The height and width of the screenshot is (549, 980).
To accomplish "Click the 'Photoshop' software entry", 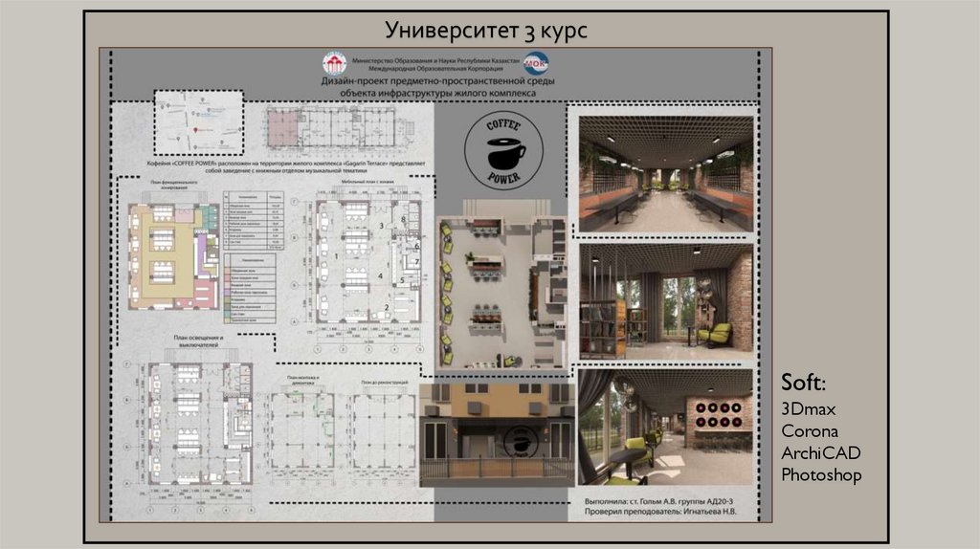I will click(x=821, y=475).
